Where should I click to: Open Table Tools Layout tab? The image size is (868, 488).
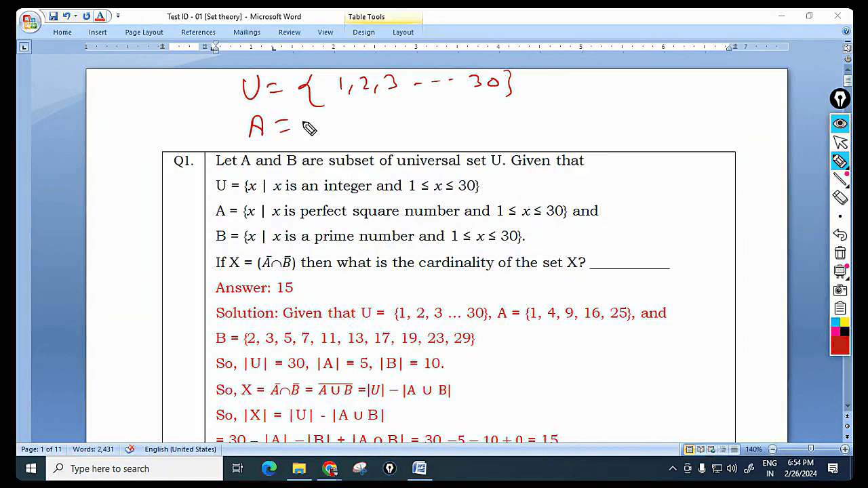click(x=403, y=32)
